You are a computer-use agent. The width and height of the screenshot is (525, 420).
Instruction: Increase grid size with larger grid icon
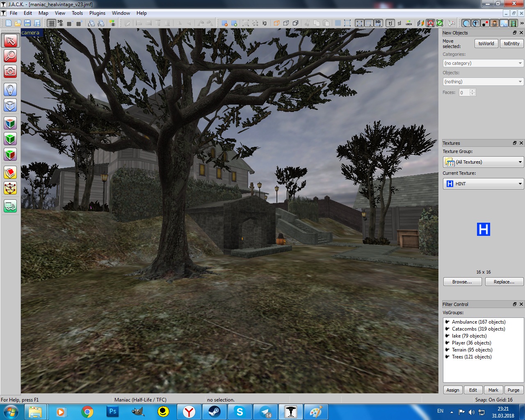pyautogui.click(x=78, y=23)
